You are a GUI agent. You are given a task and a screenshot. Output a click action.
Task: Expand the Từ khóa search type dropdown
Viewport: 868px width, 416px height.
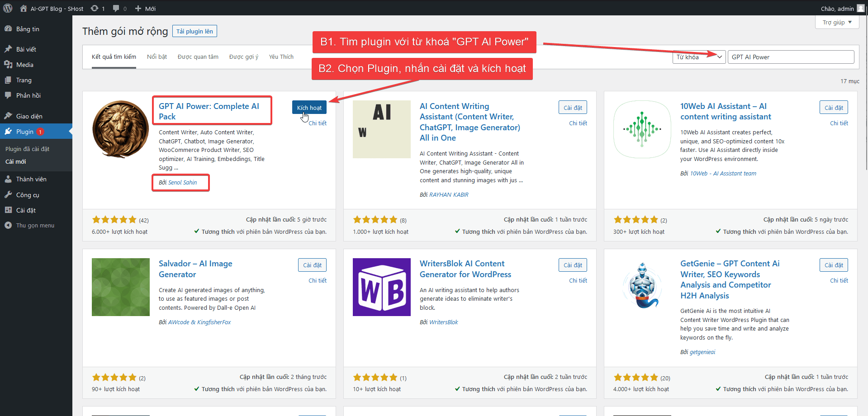699,57
